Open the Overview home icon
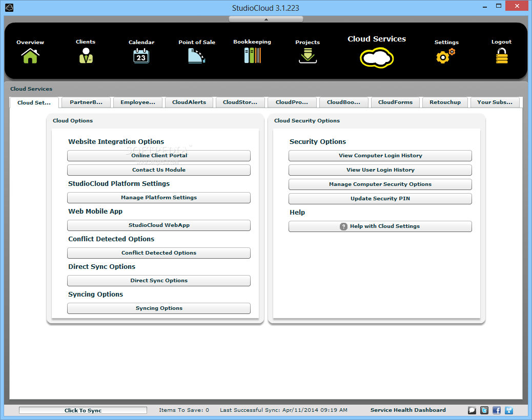The image size is (532, 420). pos(30,56)
